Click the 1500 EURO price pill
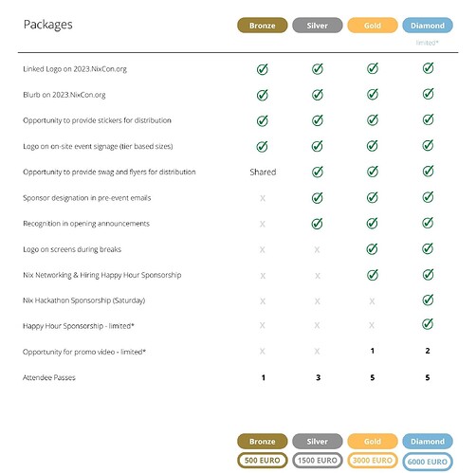Image resolution: width=476 pixels, height=473 pixels. pos(318,461)
